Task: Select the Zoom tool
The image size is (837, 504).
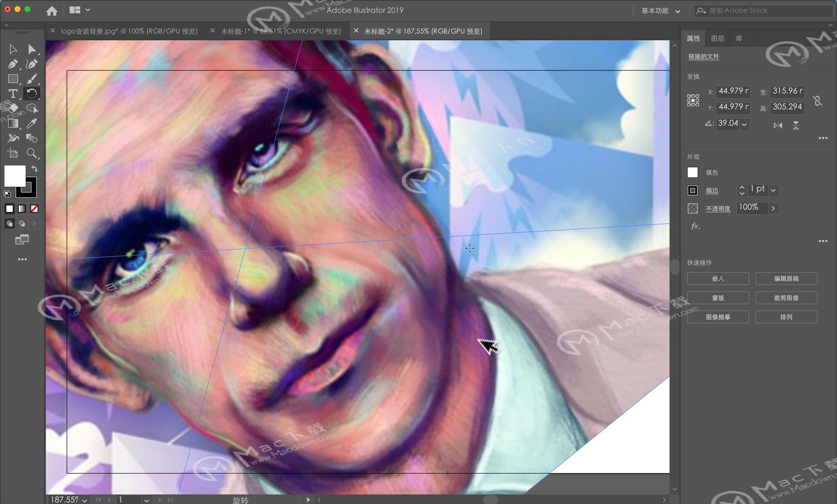Action: (x=32, y=153)
